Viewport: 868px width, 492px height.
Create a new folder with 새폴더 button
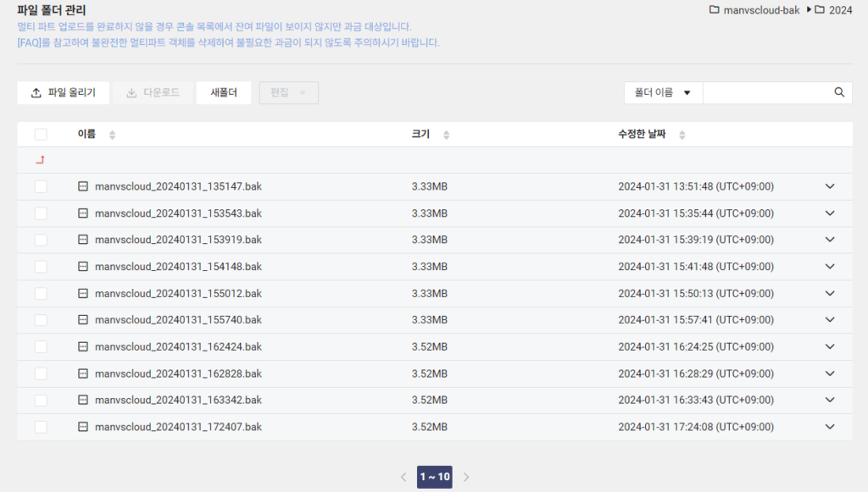pyautogui.click(x=223, y=92)
